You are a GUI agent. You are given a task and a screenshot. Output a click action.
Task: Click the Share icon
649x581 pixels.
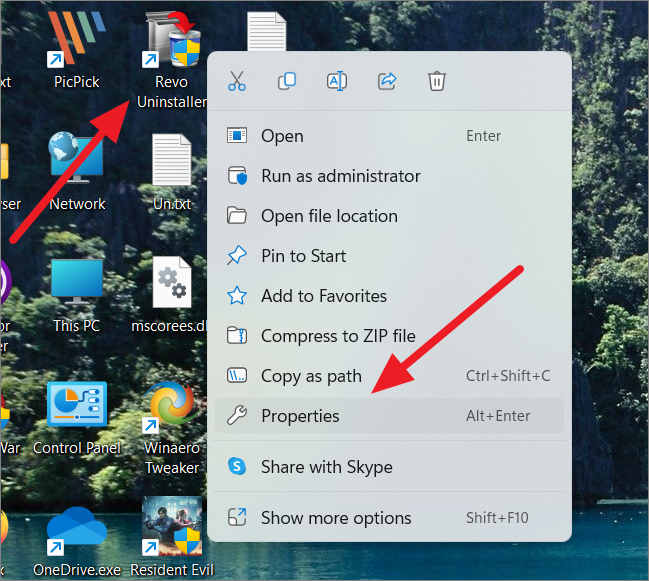coord(387,81)
